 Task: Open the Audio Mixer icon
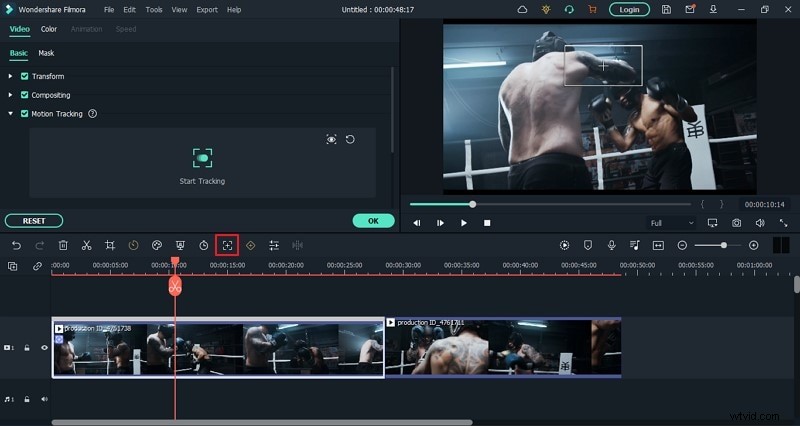click(635, 245)
